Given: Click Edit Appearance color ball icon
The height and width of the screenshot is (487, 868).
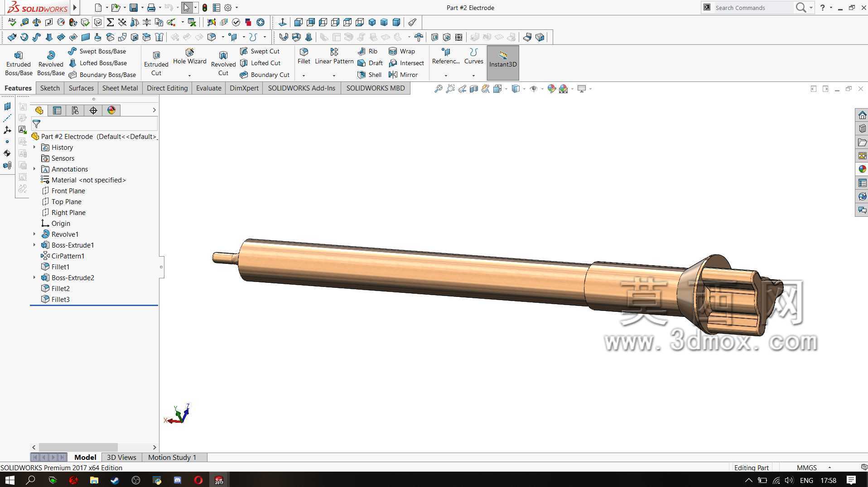Looking at the screenshot, I should click(551, 89).
